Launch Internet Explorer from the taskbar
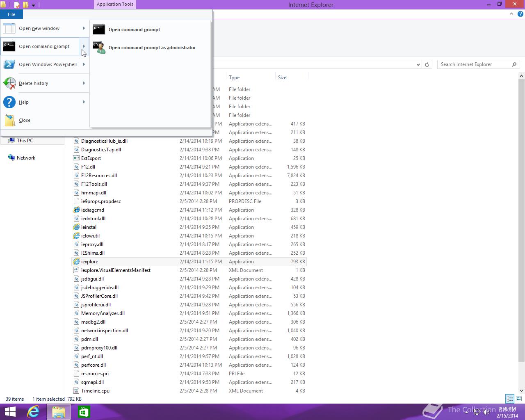Image resolution: width=525 pixels, height=420 pixels. click(34, 412)
